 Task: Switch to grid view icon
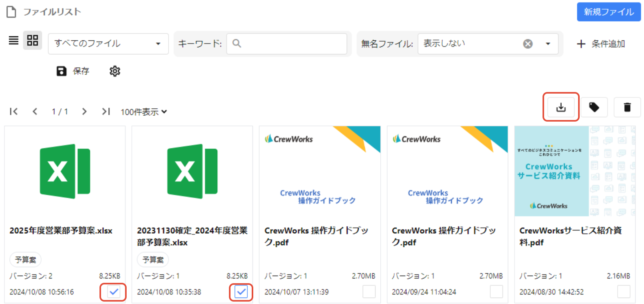pos(32,40)
